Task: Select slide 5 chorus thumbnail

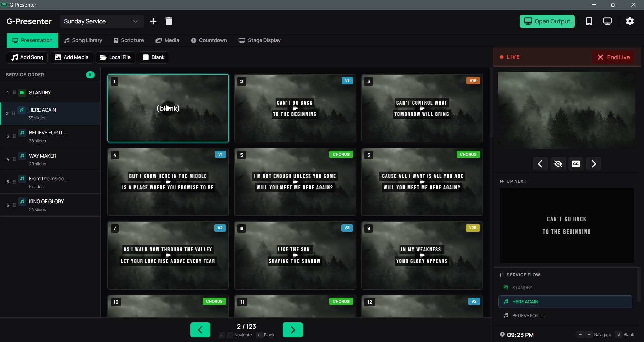Action: (294, 182)
